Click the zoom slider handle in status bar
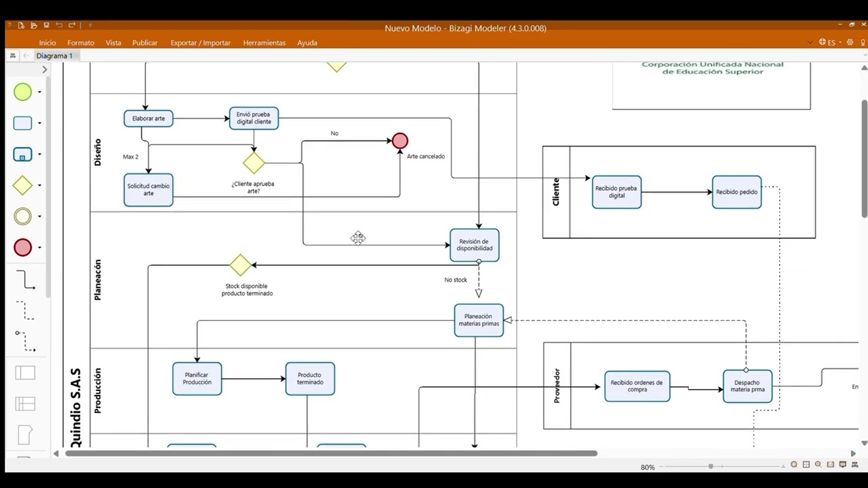The image size is (868, 488). (x=711, y=466)
